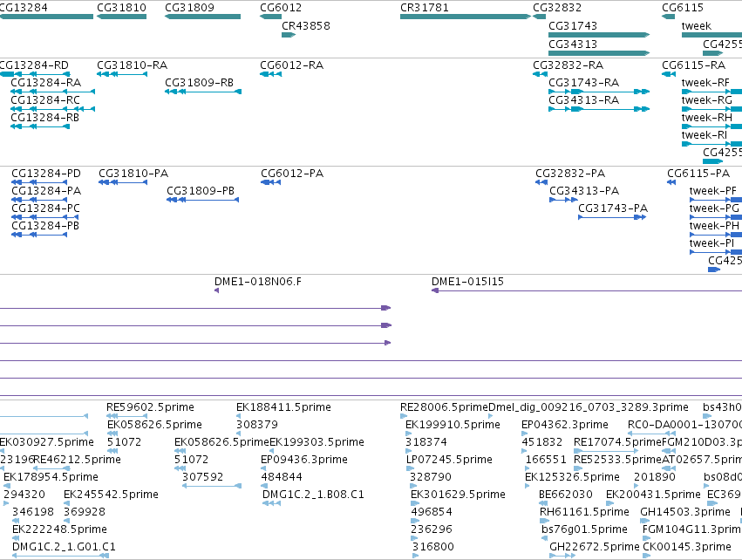Select transcript CG32832-RA label
This screenshot has width=742, height=560.
tap(568, 65)
